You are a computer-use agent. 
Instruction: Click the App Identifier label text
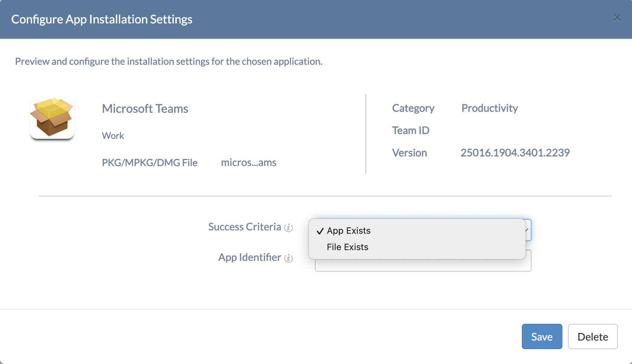click(249, 258)
